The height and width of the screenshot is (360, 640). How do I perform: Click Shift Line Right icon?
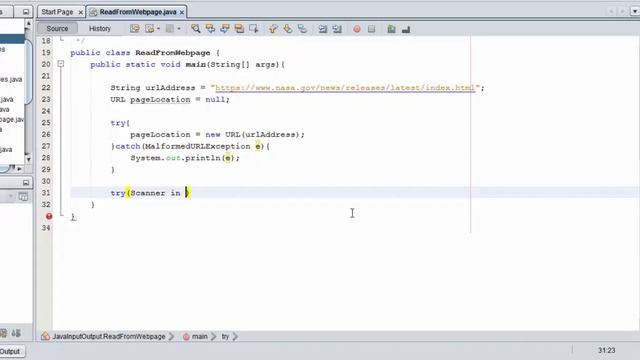(x=337, y=29)
